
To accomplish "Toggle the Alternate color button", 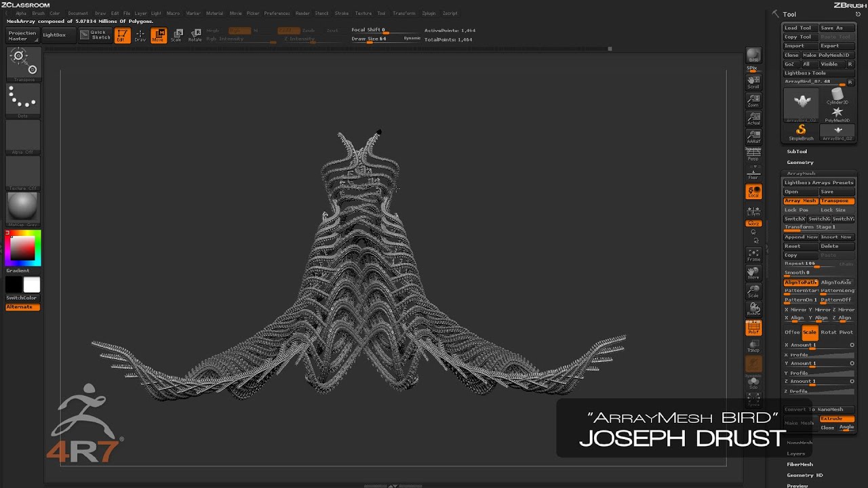I will [x=23, y=307].
